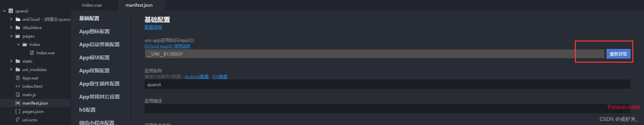Screen dimensions: 644x125
Task: Click the index.html code file icon
Action: pos(18,86)
